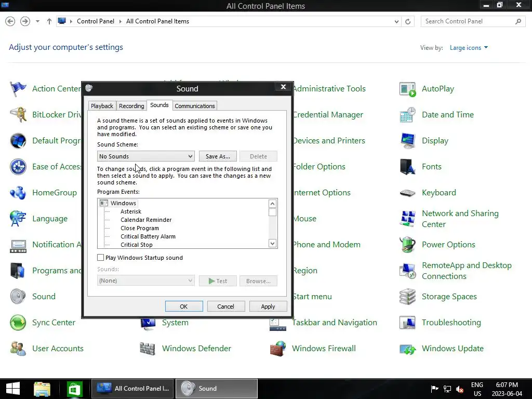Screen dimensions: 532x399
Task: Open the HomeGroup icon
Action: click(x=18, y=193)
